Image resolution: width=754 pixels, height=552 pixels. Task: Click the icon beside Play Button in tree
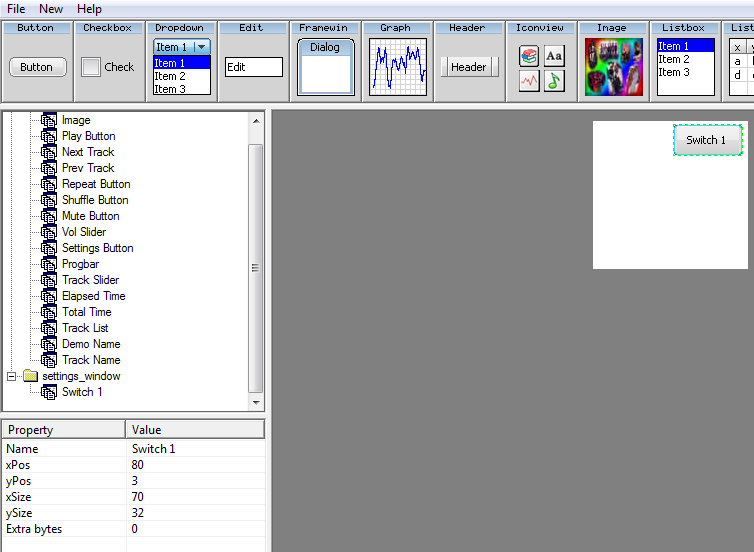tap(49, 136)
